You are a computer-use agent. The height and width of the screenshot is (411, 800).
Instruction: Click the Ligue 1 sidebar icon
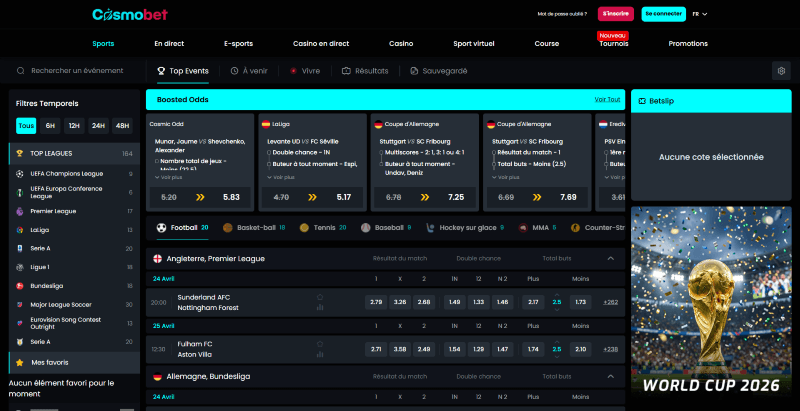pyautogui.click(x=20, y=267)
